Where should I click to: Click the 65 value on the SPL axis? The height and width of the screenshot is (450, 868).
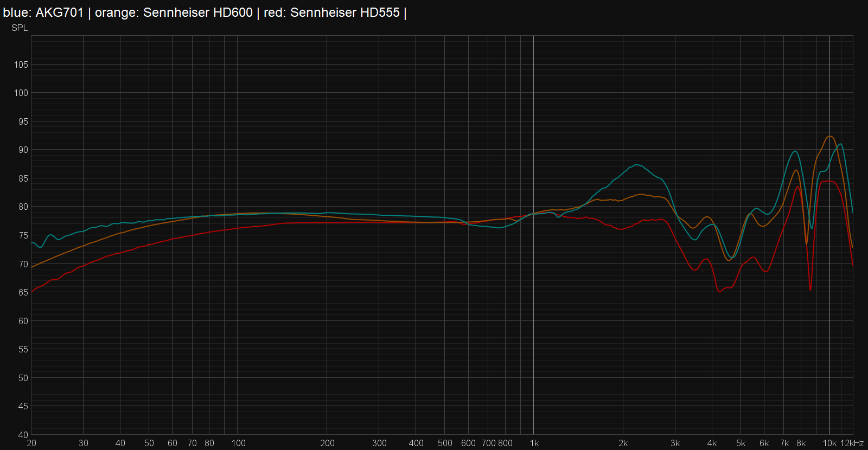pyautogui.click(x=23, y=292)
